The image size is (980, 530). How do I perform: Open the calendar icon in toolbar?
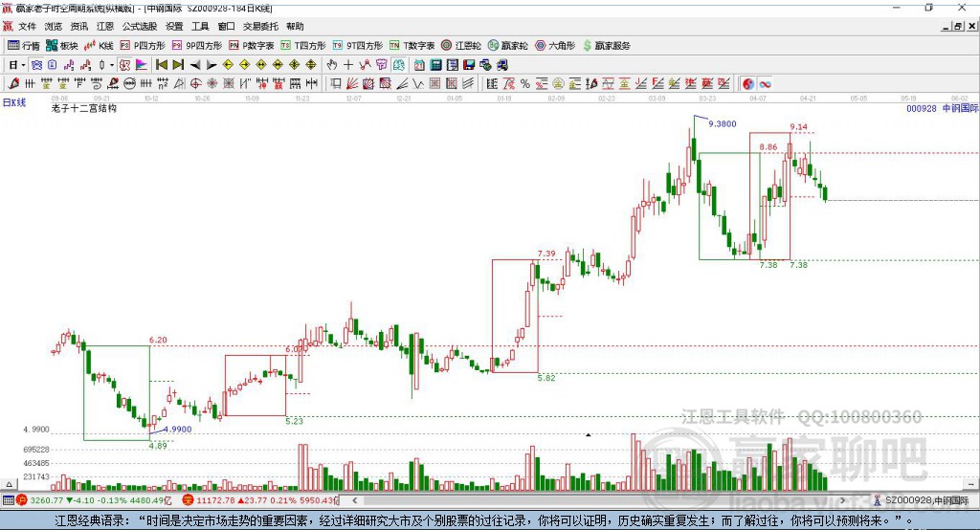(419, 65)
